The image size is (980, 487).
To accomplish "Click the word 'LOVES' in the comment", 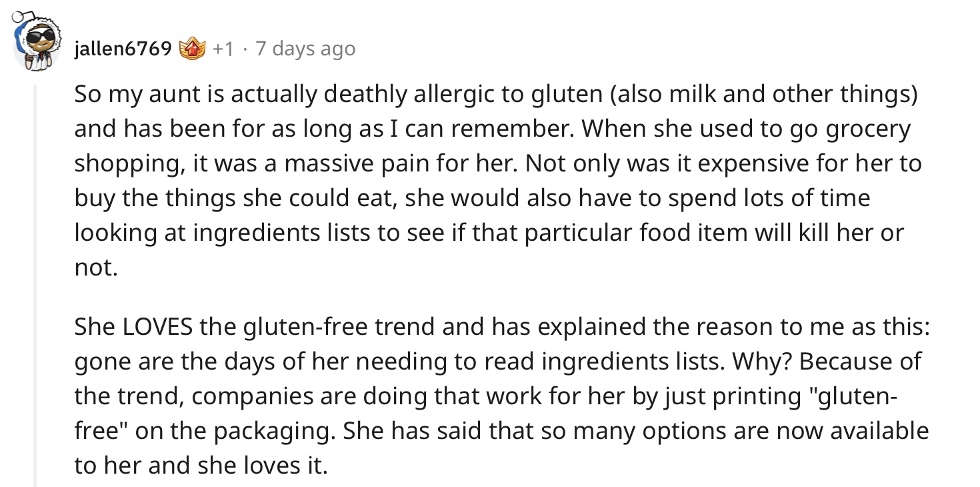I will [x=158, y=327].
